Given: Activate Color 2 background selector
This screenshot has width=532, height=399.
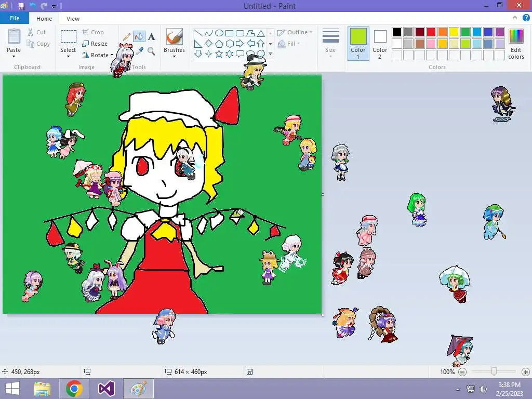Looking at the screenshot, I should [380, 44].
